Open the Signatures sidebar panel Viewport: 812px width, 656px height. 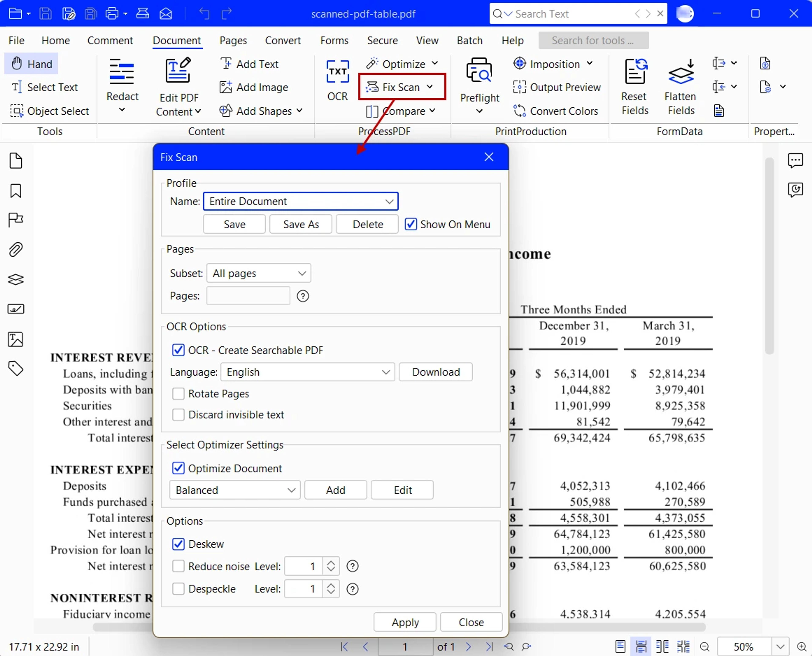point(15,309)
